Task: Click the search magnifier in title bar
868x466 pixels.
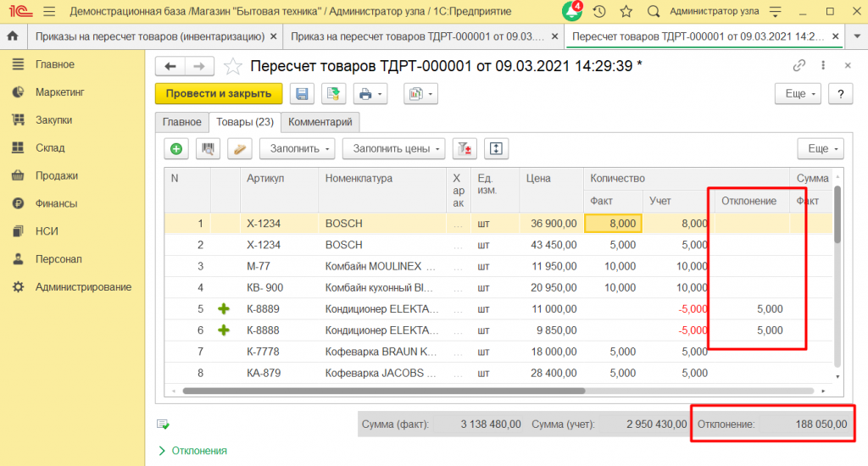Action: [654, 11]
